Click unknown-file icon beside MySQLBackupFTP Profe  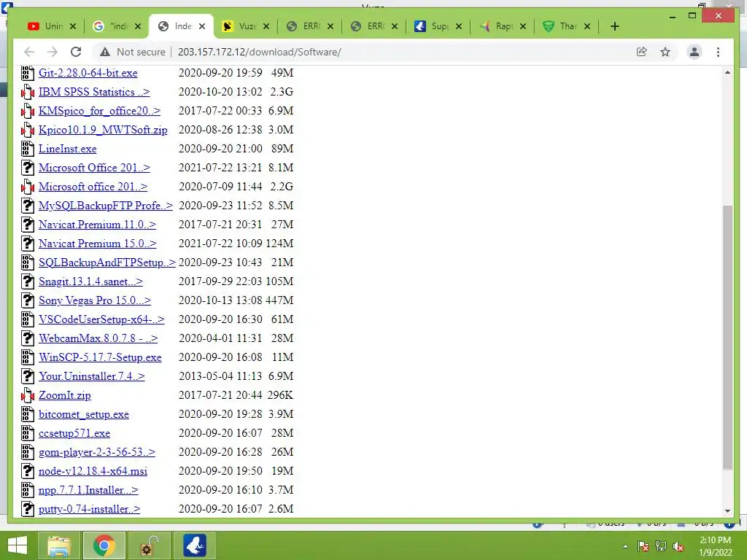click(28, 206)
